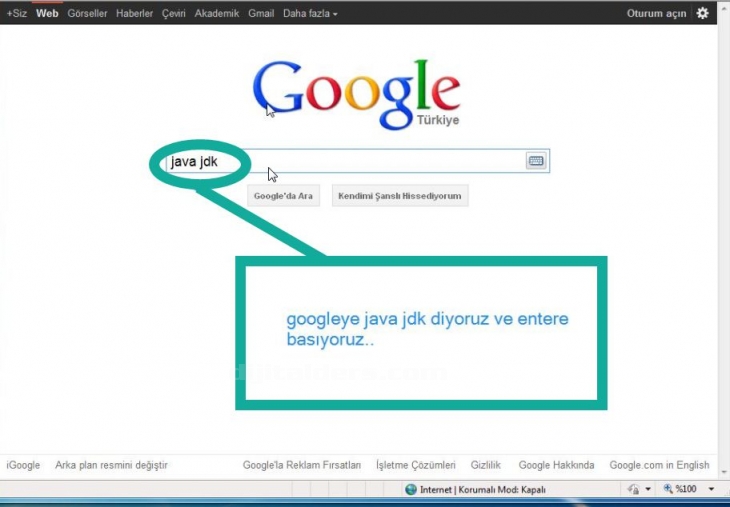Click the Internet zone globe icon
730x507 pixels.
(411, 490)
